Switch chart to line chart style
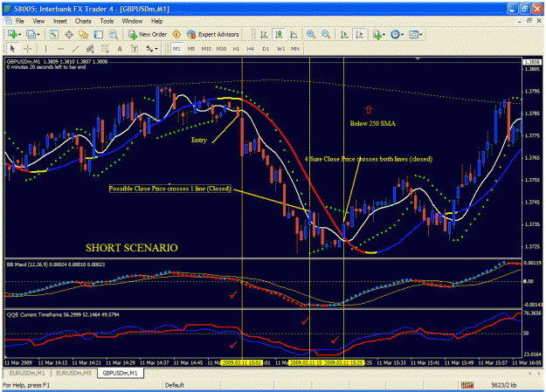This screenshot has height=392, width=546. [x=294, y=34]
